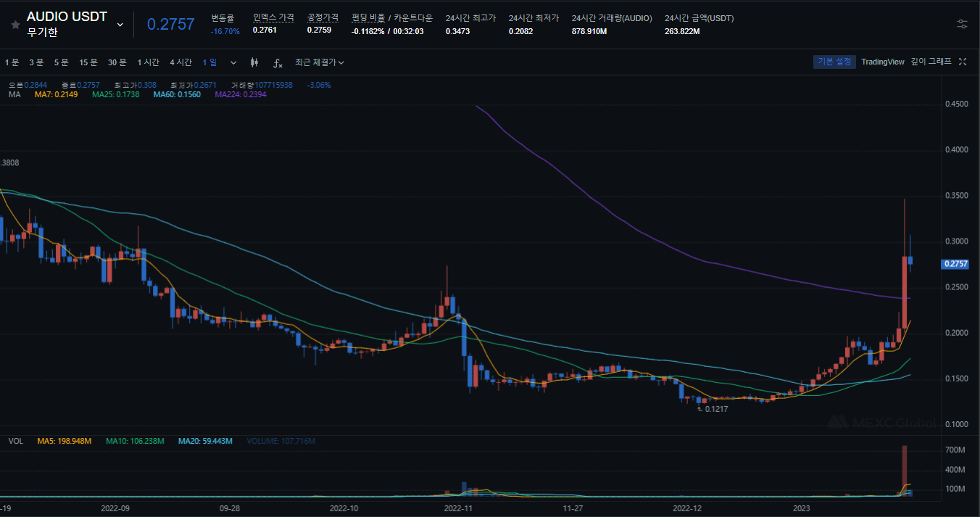Viewport: 980px width, 517px height.
Task: Click the MA10: 106.238M volume label
Action: [135, 441]
